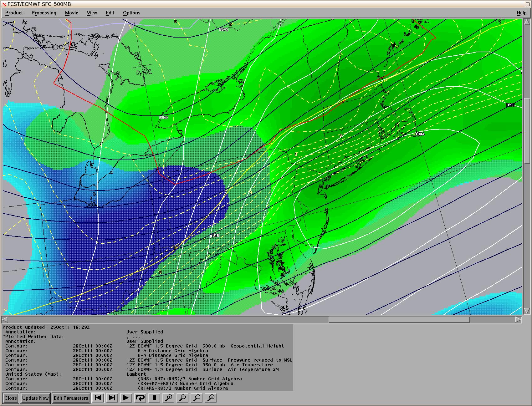Click the window button at the title bar's right end
The height and width of the screenshot is (406, 532).
pyautogui.click(x=528, y=4)
